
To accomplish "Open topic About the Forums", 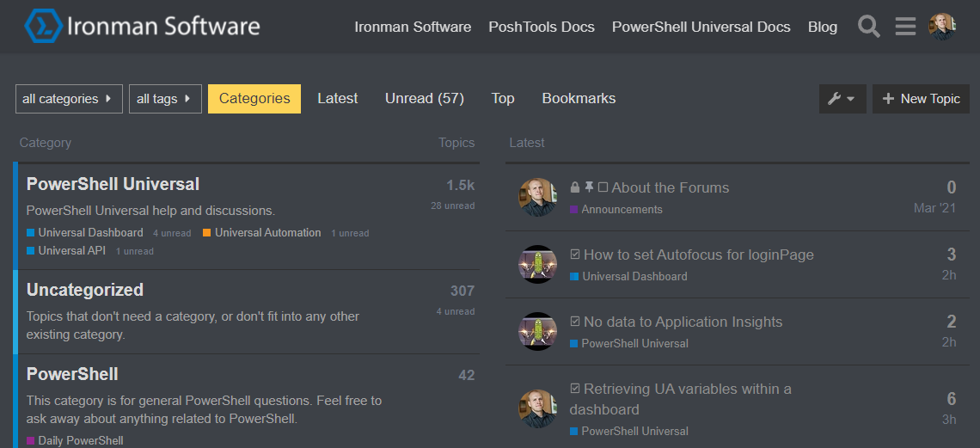I will pyautogui.click(x=670, y=187).
